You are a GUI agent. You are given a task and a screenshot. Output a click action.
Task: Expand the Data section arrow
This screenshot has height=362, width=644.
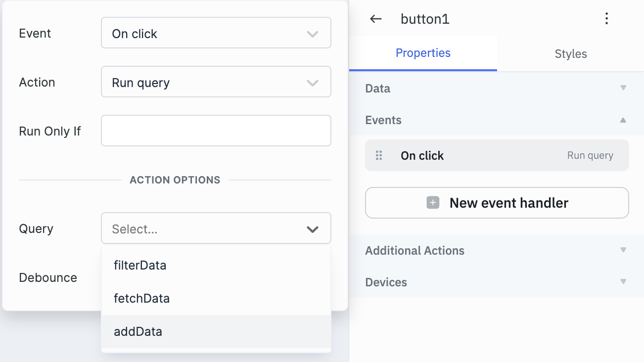tap(623, 88)
